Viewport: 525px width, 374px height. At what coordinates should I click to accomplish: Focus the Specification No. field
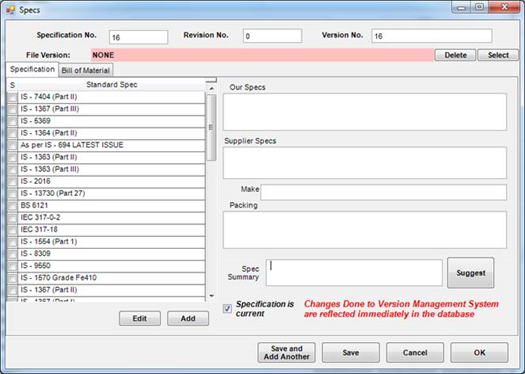click(x=138, y=37)
